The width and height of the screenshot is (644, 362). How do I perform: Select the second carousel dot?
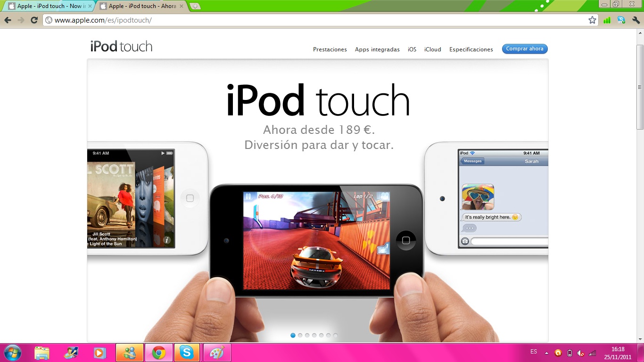pyautogui.click(x=300, y=335)
